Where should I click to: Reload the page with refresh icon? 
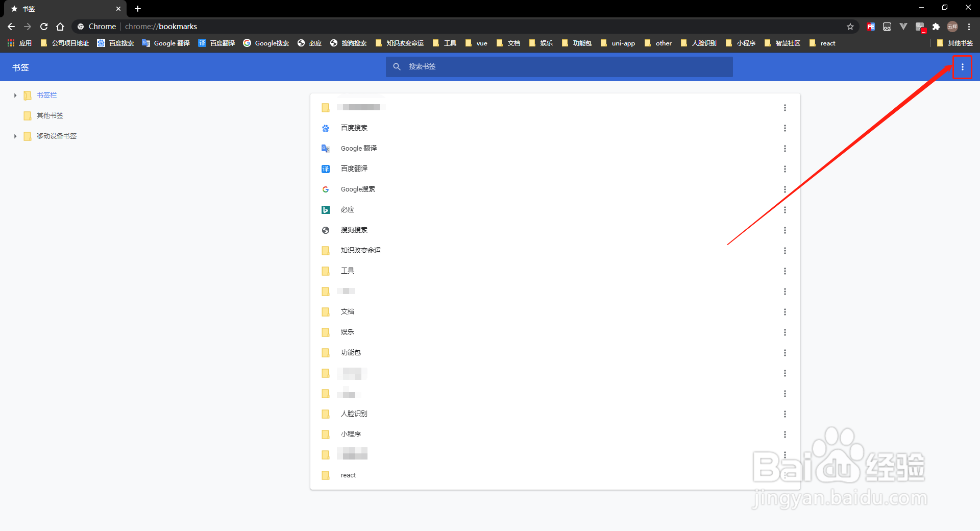[44, 27]
